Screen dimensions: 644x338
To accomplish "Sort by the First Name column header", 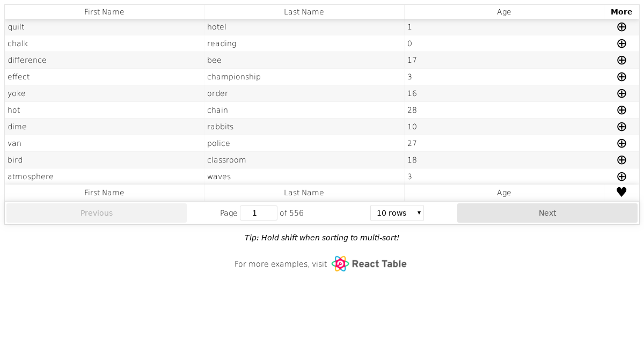I will (x=104, y=11).
